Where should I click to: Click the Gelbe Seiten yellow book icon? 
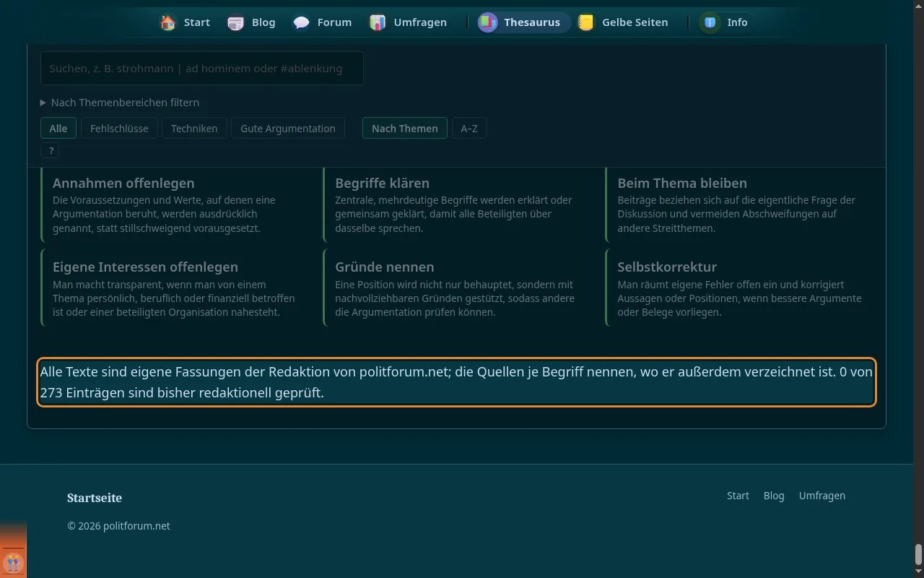pos(586,22)
